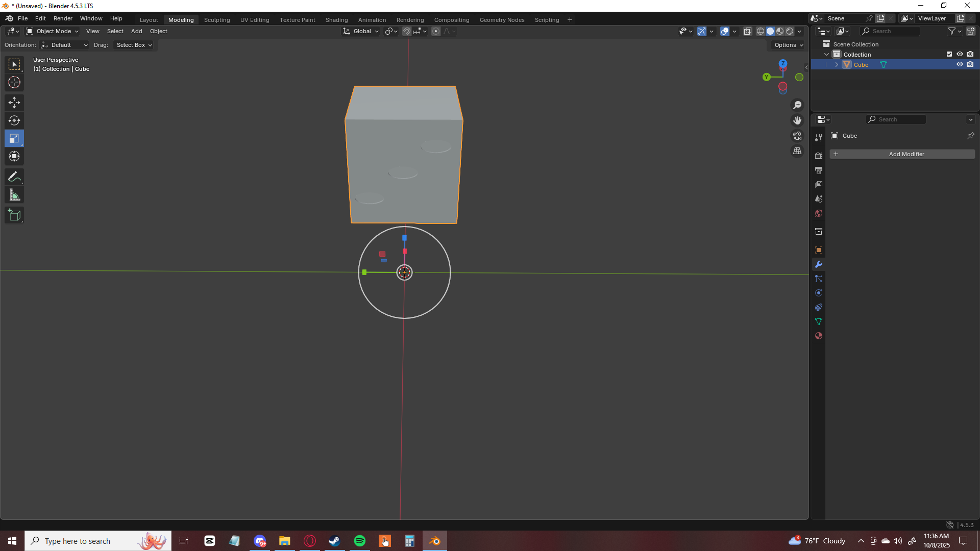
Task: Open the viewport Options dropdown
Action: click(789, 45)
